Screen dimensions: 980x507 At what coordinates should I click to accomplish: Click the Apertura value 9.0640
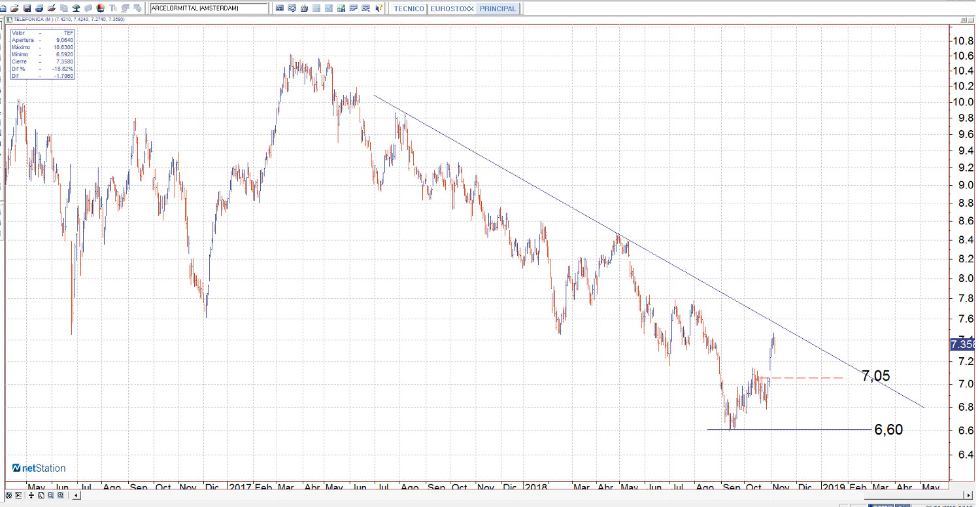[x=64, y=40]
